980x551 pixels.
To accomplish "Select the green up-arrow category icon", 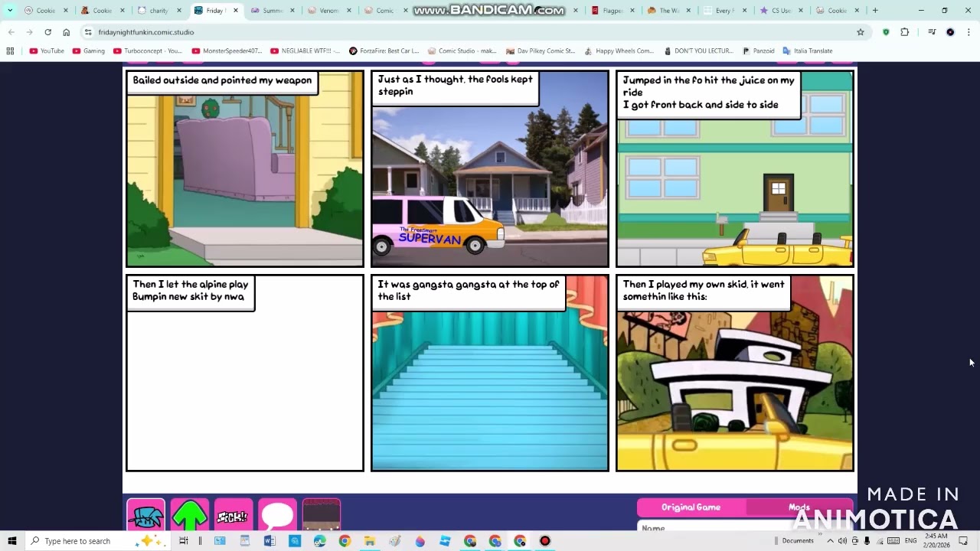I will pyautogui.click(x=189, y=515).
